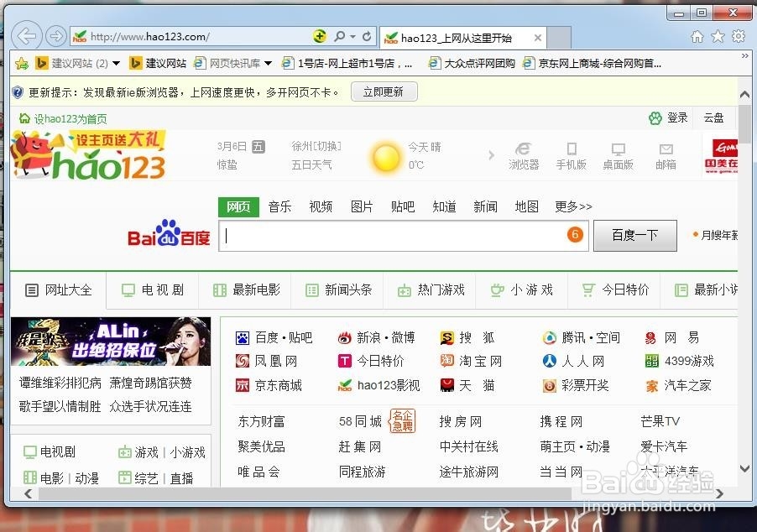This screenshot has width=757, height=532.
Task: Open 京东商城 site link
Action: (269, 385)
